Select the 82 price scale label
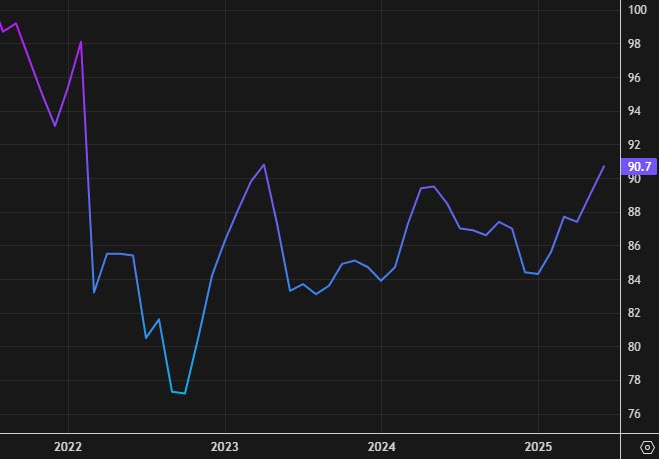 (x=636, y=313)
